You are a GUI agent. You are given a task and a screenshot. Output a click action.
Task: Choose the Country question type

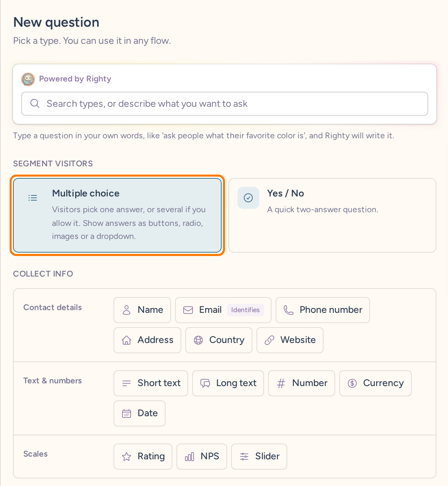(219, 340)
